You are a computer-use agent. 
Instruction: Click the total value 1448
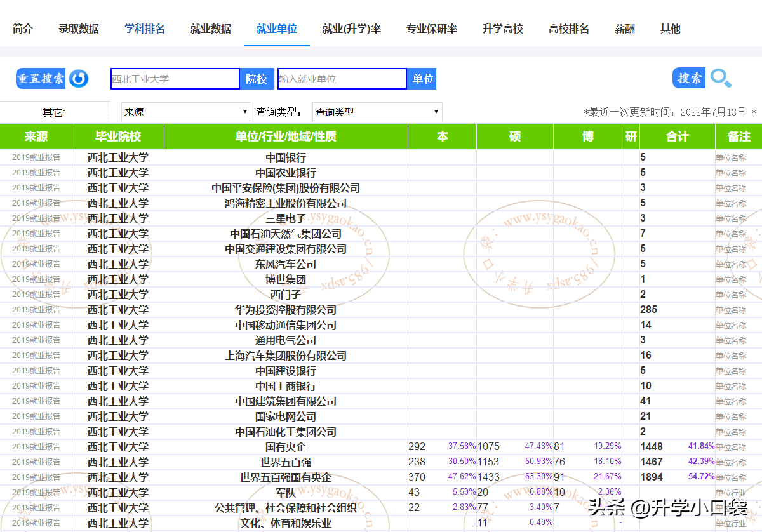tap(652, 447)
